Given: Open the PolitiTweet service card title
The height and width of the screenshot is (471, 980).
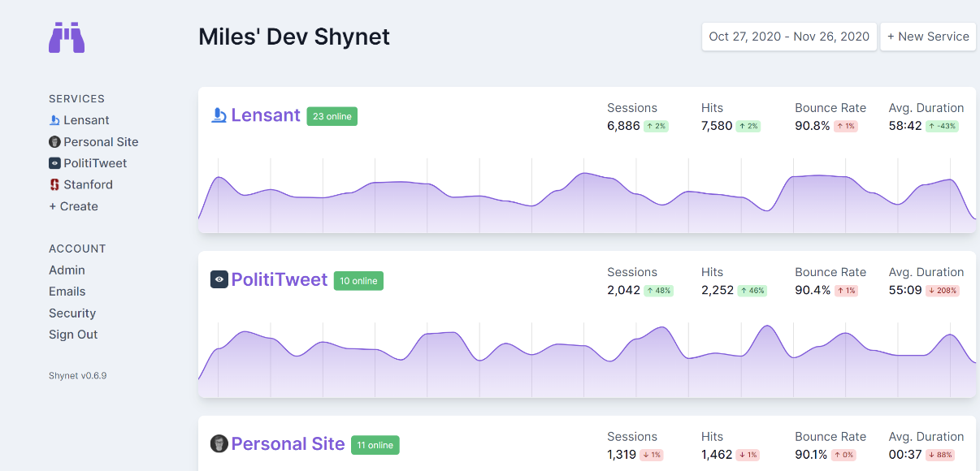Looking at the screenshot, I should pyautogui.click(x=279, y=280).
